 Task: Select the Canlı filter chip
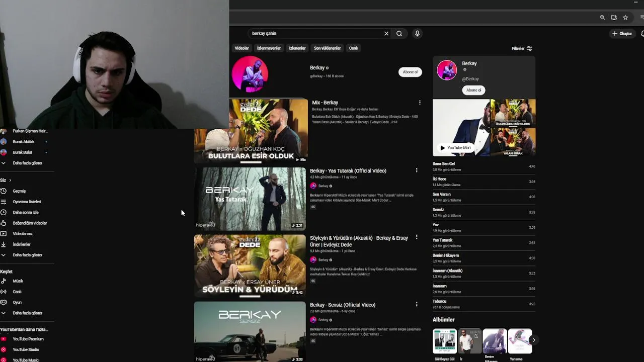point(353,48)
